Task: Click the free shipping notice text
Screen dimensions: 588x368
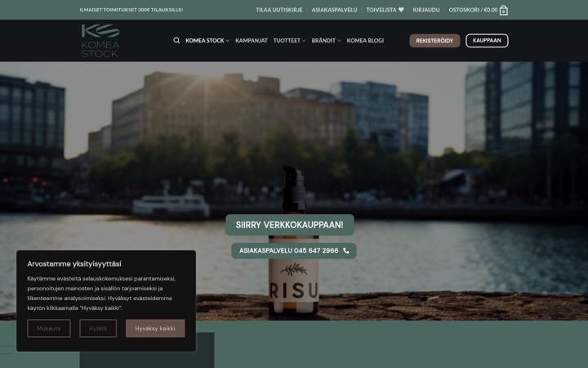Action: pyautogui.click(x=131, y=10)
